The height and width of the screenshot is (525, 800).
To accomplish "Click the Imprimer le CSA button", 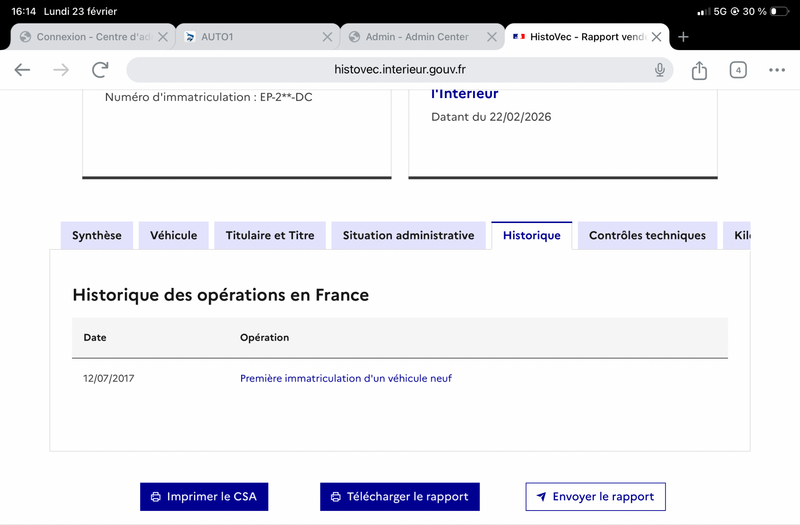I will [x=204, y=496].
